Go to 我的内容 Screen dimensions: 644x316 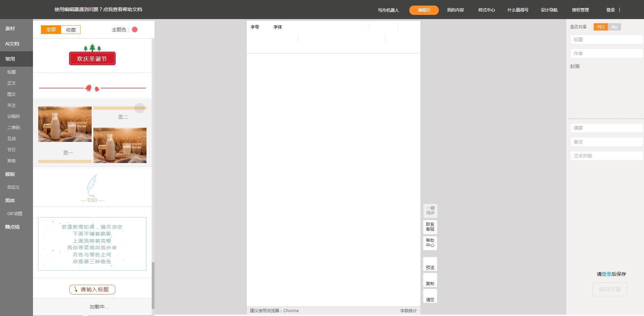(455, 10)
